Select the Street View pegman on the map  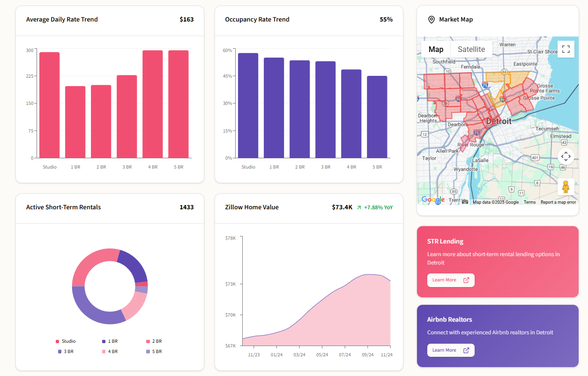(x=566, y=187)
